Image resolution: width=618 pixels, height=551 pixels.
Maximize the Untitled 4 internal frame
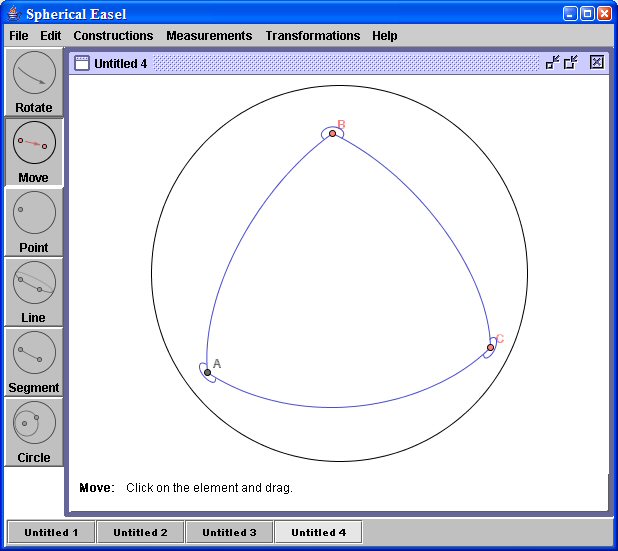pos(570,62)
